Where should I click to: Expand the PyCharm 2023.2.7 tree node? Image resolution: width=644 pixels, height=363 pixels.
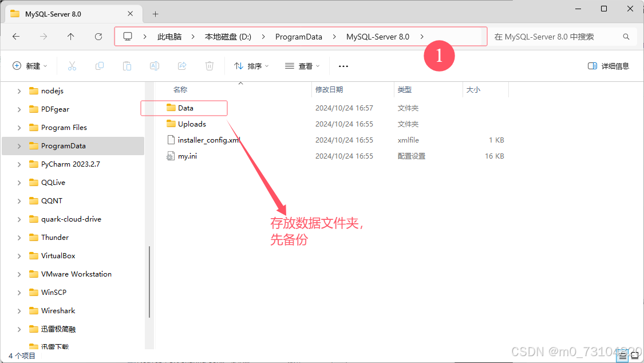coord(19,164)
